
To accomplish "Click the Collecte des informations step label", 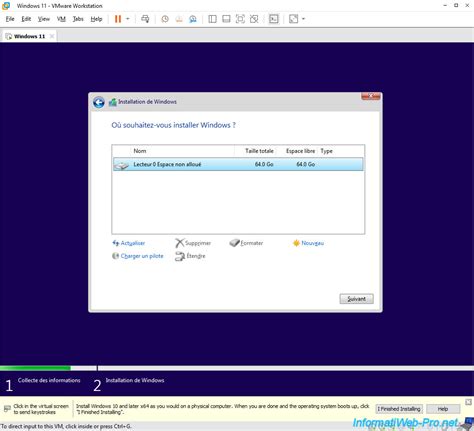I will (49, 380).
